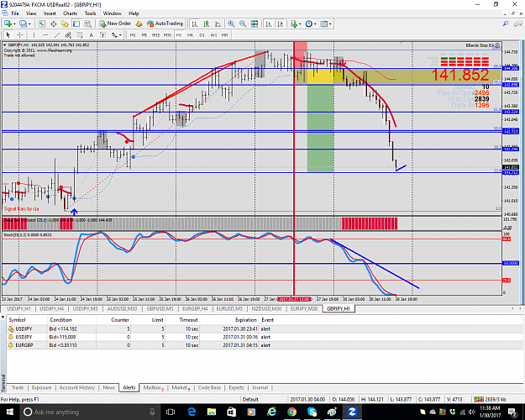Select the alert row 'Bid <114.192'
The height and width of the screenshot is (420, 525).
coord(265,329)
